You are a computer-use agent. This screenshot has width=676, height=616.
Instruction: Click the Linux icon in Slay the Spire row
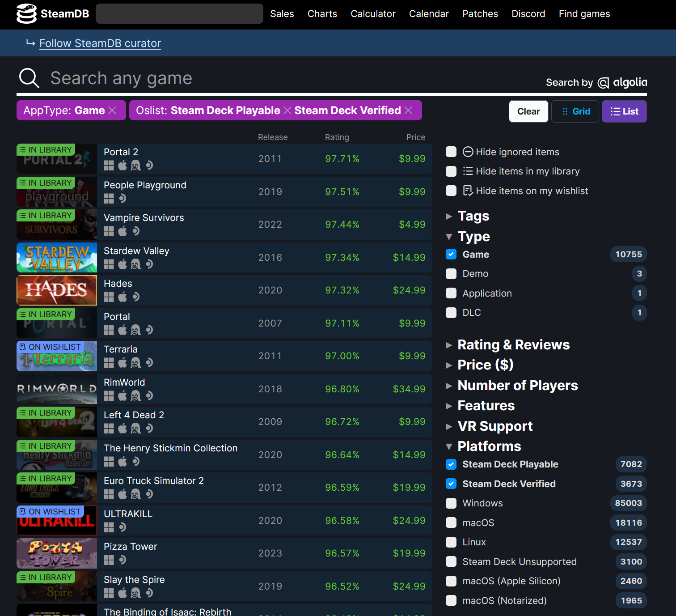point(135,593)
